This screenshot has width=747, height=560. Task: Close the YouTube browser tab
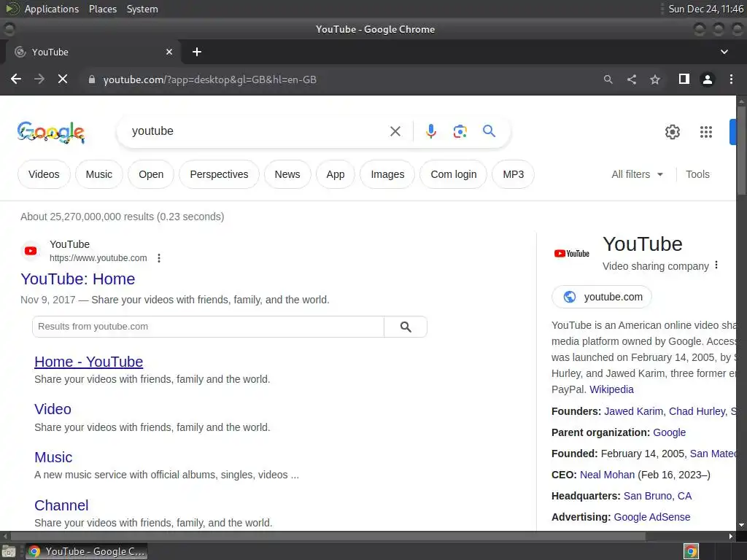tap(169, 52)
